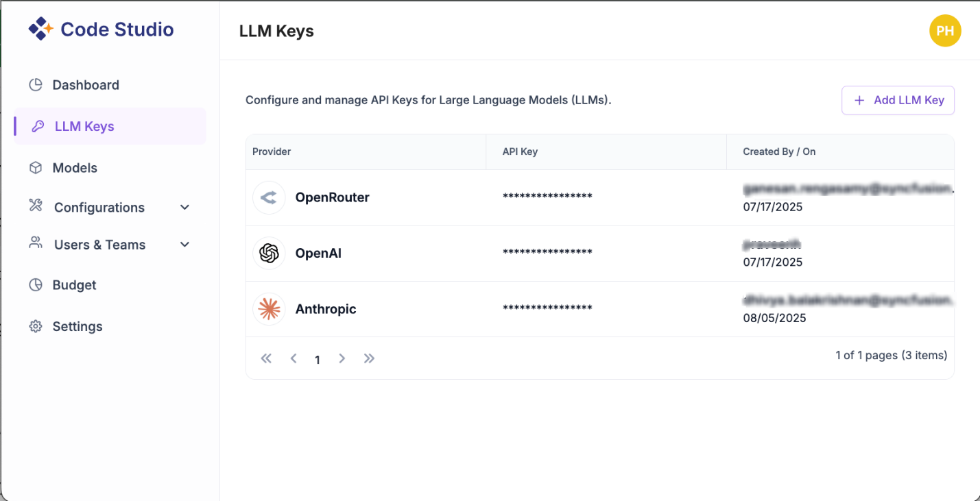Viewport: 980px width, 501px height.
Task: Click the Budget clock icon
Action: [x=35, y=284]
